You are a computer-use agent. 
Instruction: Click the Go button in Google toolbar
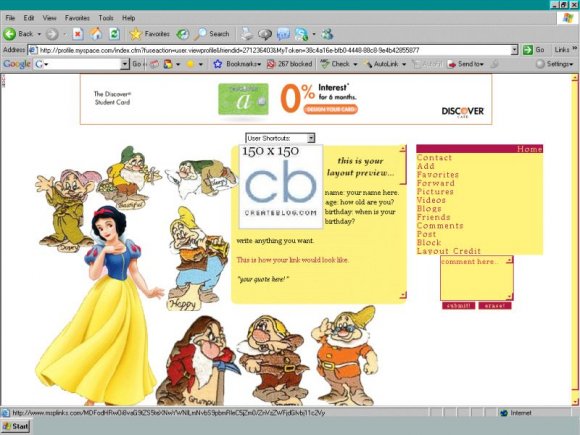point(137,64)
